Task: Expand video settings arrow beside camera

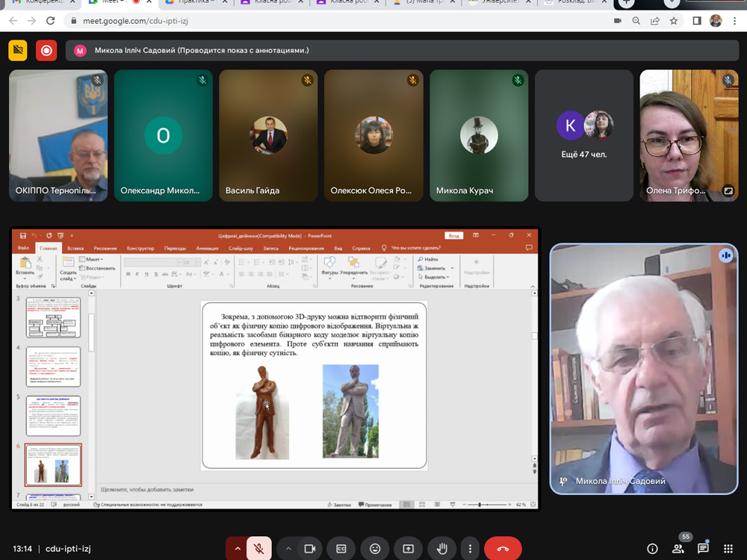Action: pyautogui.click(x=288, y=549)
